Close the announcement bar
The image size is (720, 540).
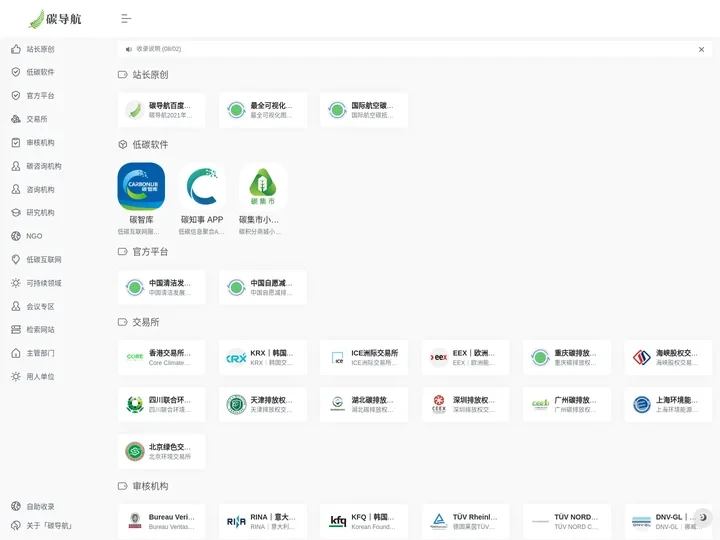(x=701, y=49)
